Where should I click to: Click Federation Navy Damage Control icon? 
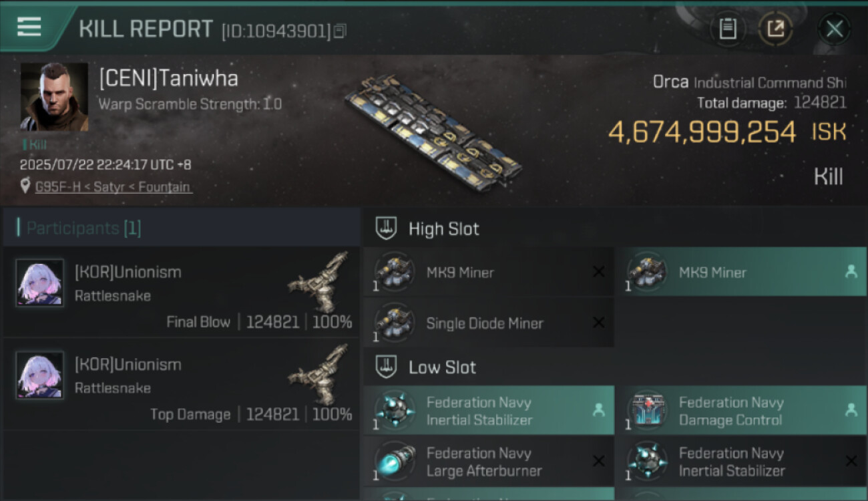click(648, 410)
